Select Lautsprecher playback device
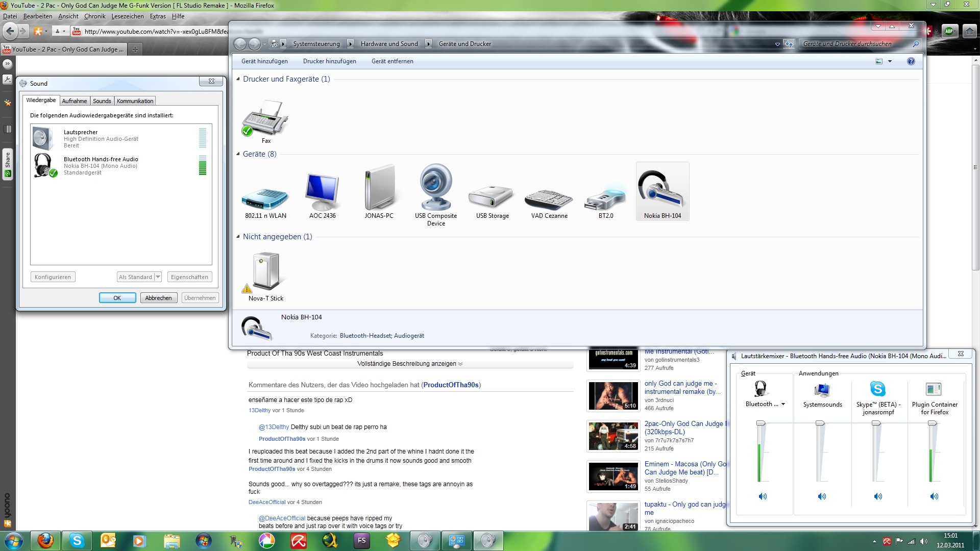Screen dimensions: 980x551 pos(121,139)
